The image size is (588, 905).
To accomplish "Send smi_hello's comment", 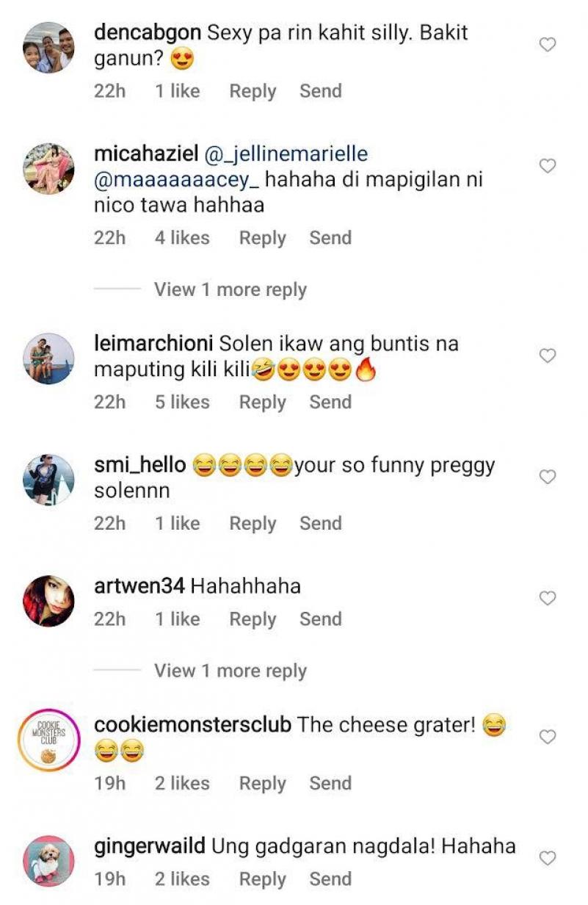I will 320,524.
